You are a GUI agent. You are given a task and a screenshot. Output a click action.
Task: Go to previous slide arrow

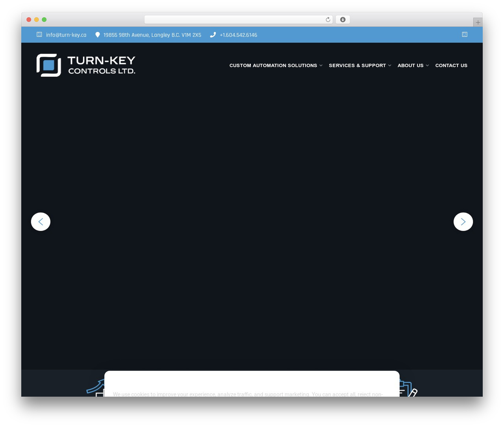point(41,222)
